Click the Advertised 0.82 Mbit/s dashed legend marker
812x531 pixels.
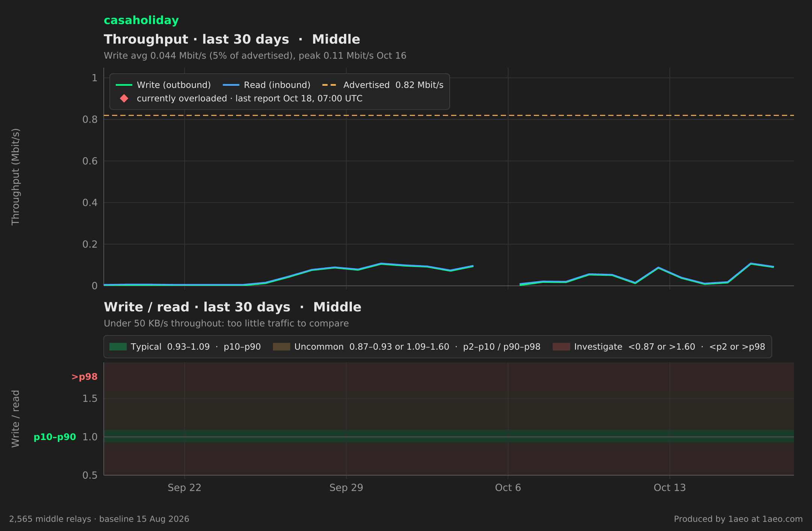point(329,85)
